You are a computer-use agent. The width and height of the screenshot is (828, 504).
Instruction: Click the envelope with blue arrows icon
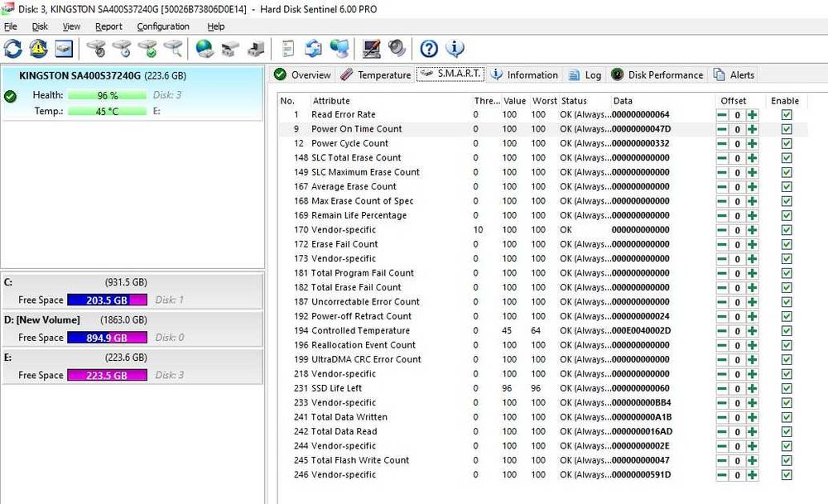coord(314,49)
